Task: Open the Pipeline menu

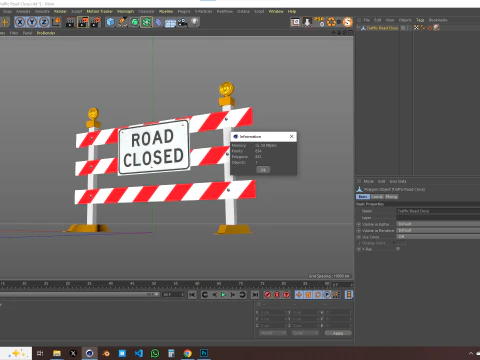Action: (x=166, y=11)
